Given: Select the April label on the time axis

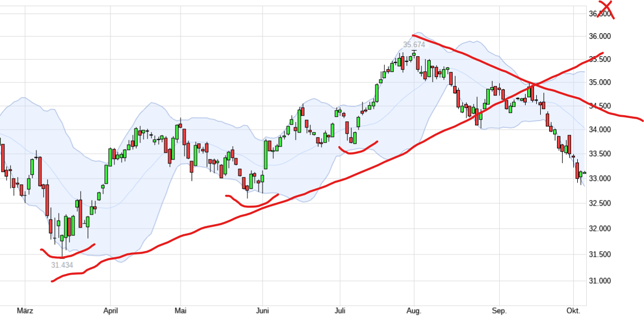Looking at the screenshot, I should [x=111, y=311].
